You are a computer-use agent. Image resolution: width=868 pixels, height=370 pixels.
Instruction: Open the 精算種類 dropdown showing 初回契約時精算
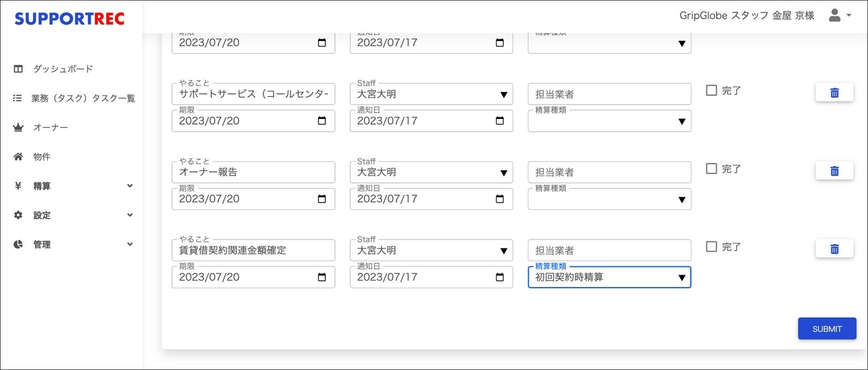609,277
